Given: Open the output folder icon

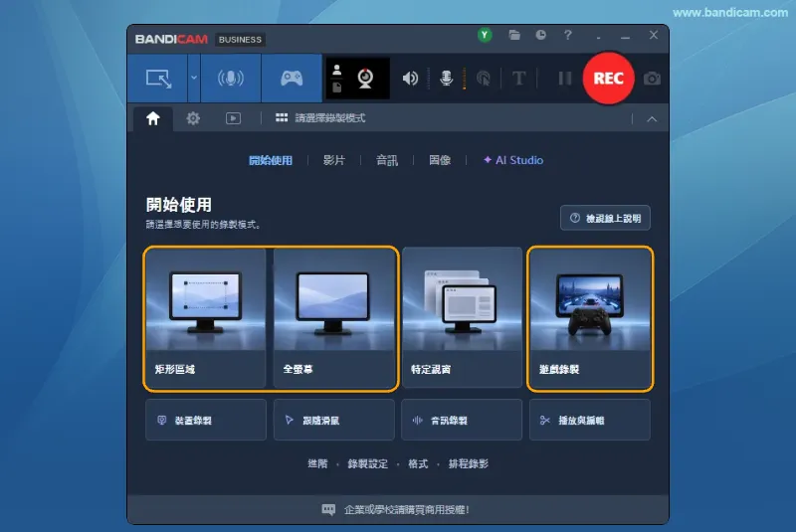Looking at the screenshot, I should pyautogui.click(x=514, y=35).
